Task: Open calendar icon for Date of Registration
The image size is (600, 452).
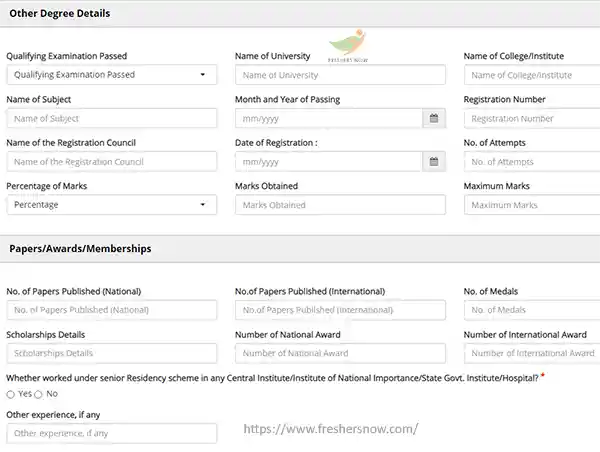Action: pos(434,162)
